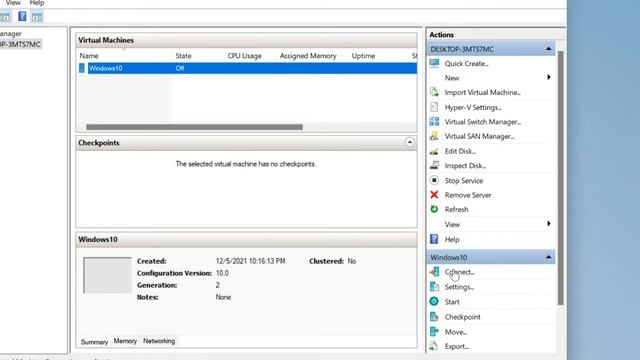Screen dimensions: 640x360
Task: Click the Help book icon in Actions
Action: tap(434, 239)
